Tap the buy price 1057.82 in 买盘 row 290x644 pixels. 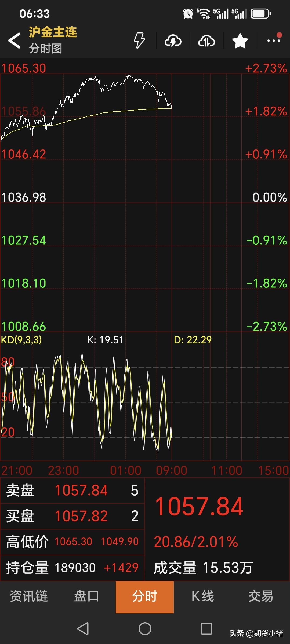(x=81, y=516)
